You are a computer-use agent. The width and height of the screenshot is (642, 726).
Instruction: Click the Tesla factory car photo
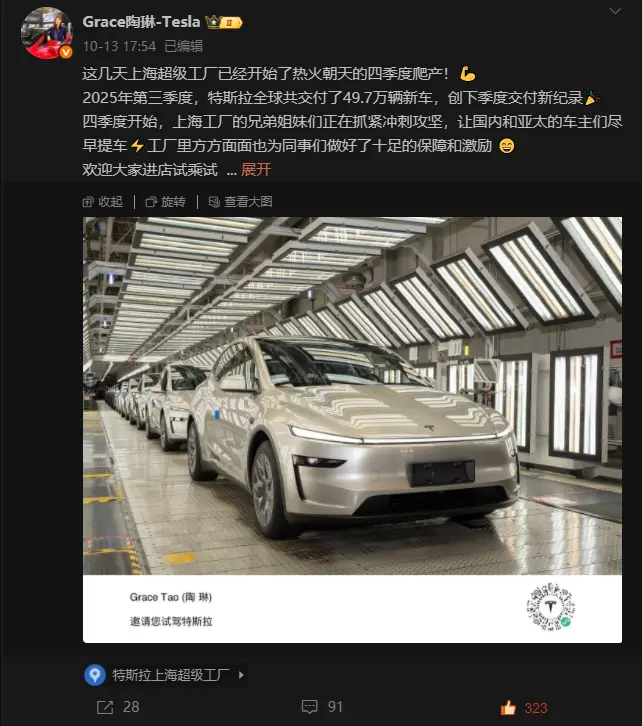click(x=352, y=396)
